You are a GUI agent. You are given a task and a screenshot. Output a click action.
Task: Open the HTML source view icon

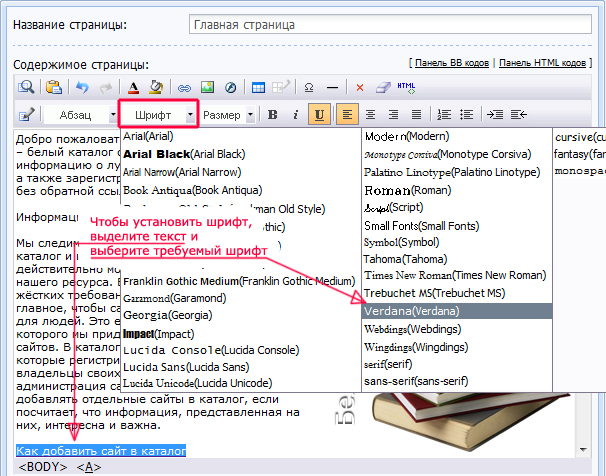click(406, 88)
